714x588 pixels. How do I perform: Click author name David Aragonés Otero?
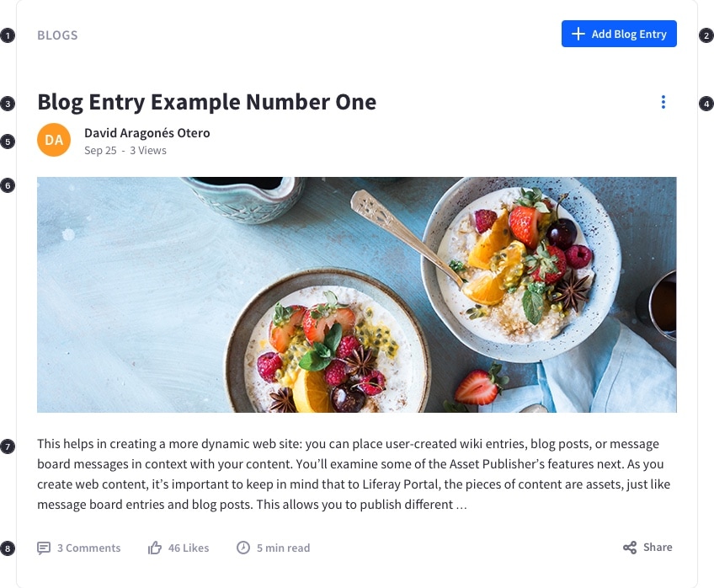tap(147, 133)
